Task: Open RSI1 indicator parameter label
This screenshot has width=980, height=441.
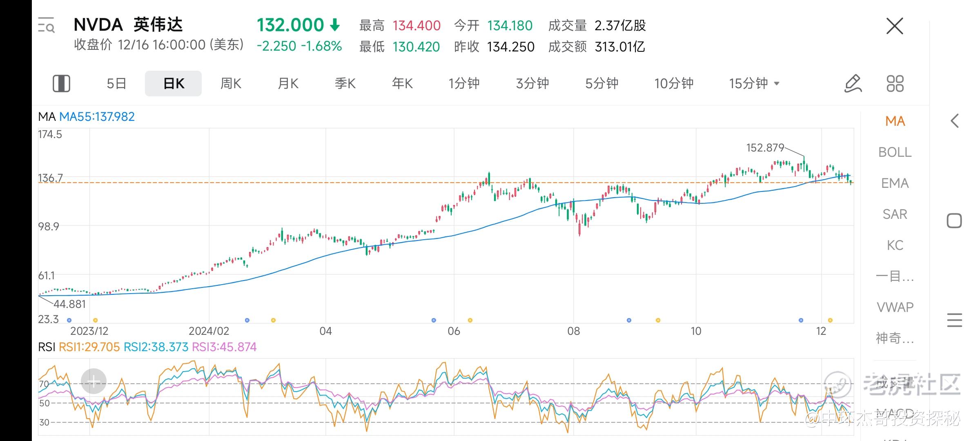Action: coord(89,347)
